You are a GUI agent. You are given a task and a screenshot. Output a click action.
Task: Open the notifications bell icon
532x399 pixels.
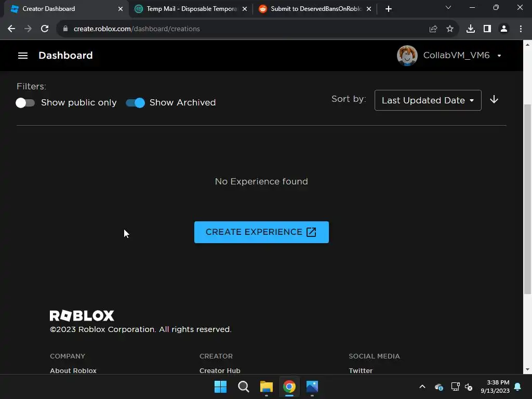[x=518, y=387]
